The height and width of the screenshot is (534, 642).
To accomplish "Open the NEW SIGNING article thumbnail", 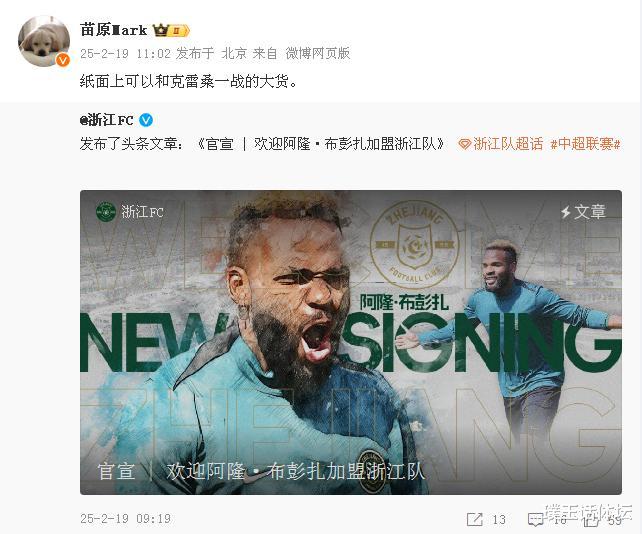I will [x=351, y=342].
